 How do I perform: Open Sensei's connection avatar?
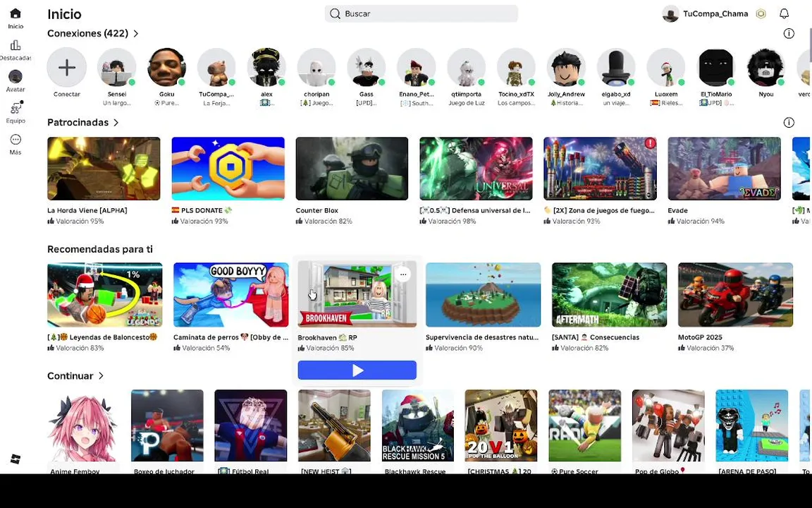pos(116,68)
